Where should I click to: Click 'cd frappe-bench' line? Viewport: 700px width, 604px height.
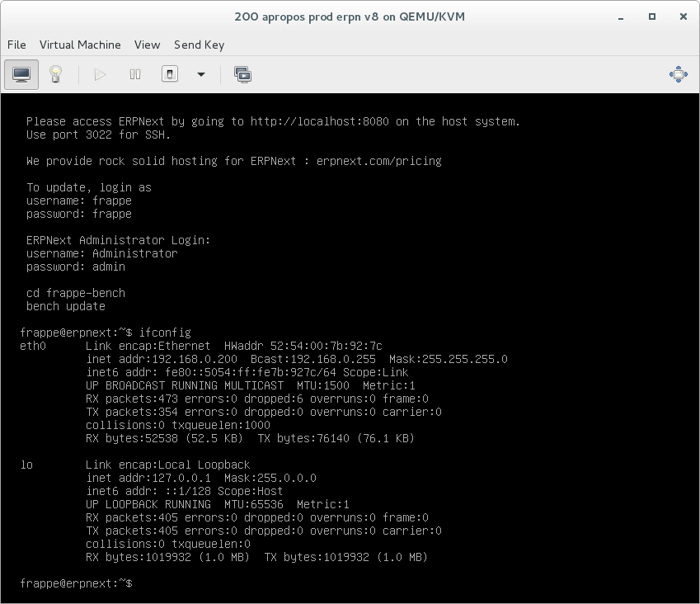[76, 294]
